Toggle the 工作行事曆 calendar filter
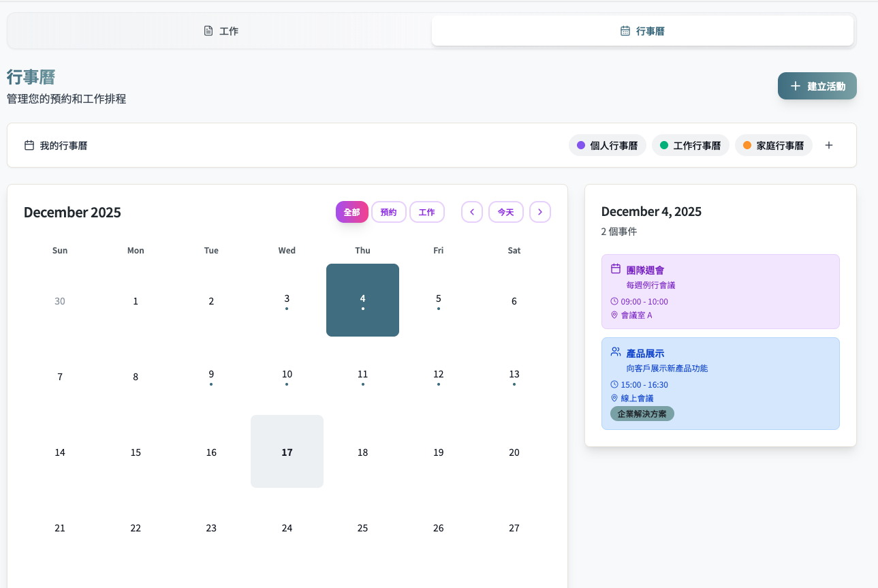The image size is (878, 588). click(690, 145)
